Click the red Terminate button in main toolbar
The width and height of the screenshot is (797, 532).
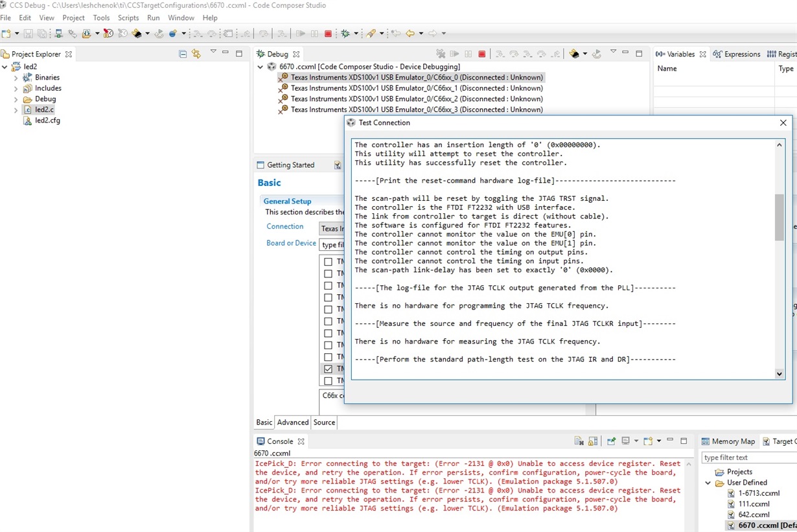click(328, 33)
